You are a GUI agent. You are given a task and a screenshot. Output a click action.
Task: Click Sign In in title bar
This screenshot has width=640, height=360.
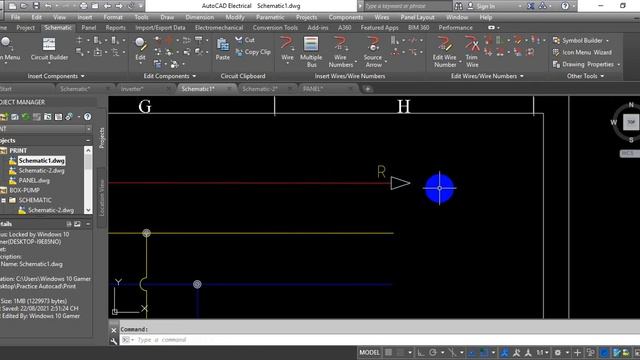tap(486, 6)
